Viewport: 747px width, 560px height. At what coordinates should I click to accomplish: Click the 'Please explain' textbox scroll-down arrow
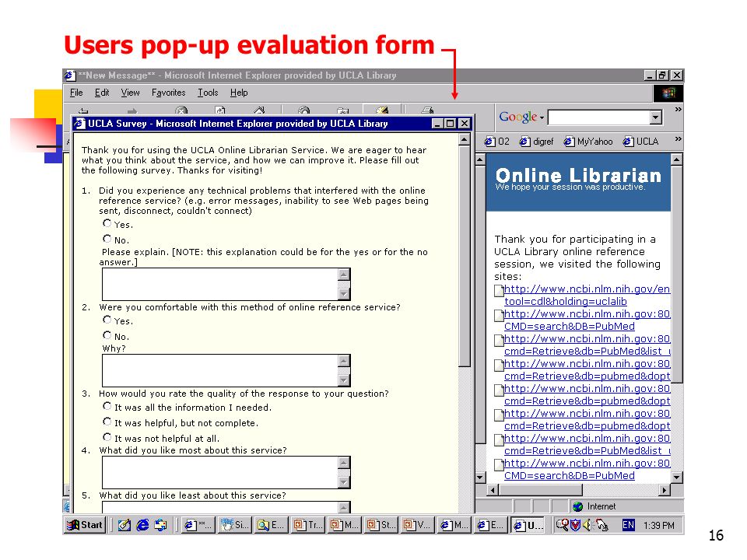point(343,294)
